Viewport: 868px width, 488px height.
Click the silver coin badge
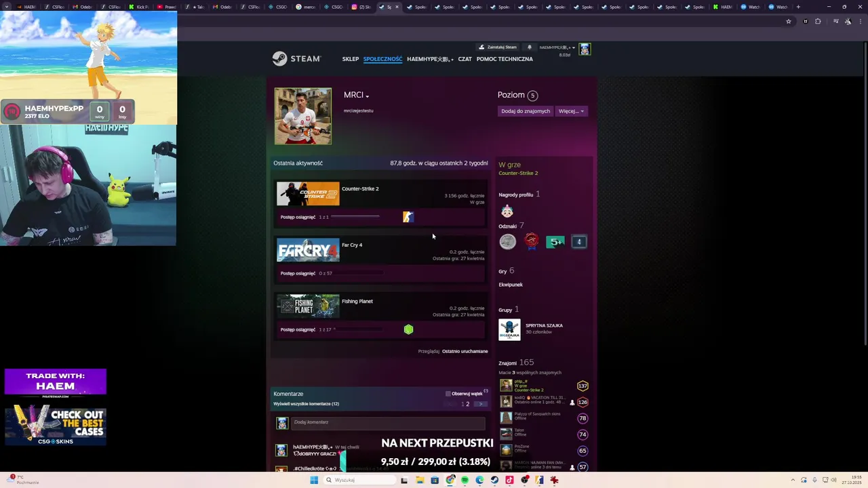[507, 242]
